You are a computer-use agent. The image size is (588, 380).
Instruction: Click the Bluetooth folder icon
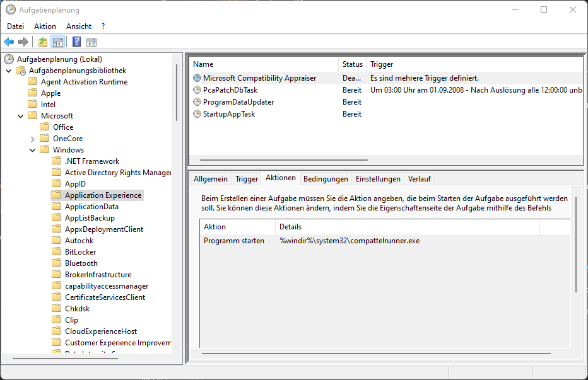[56, 263]
